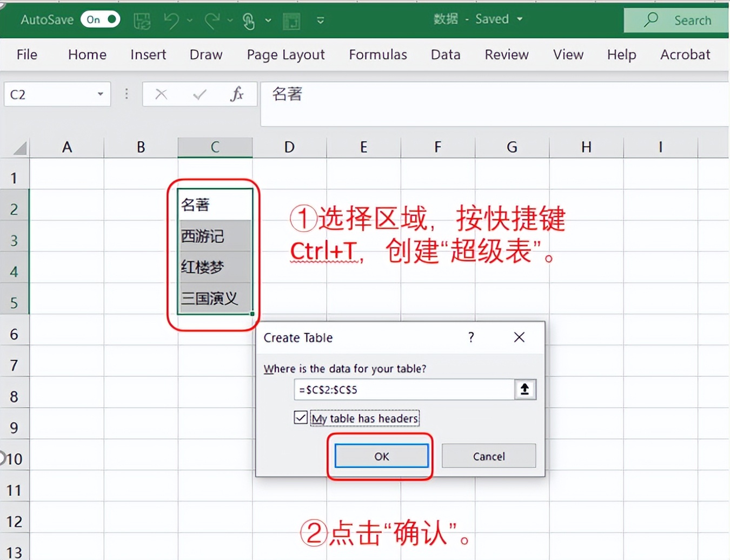
Task: Open the Redo history dropdown arrow
Action: [x=230, y=21]
